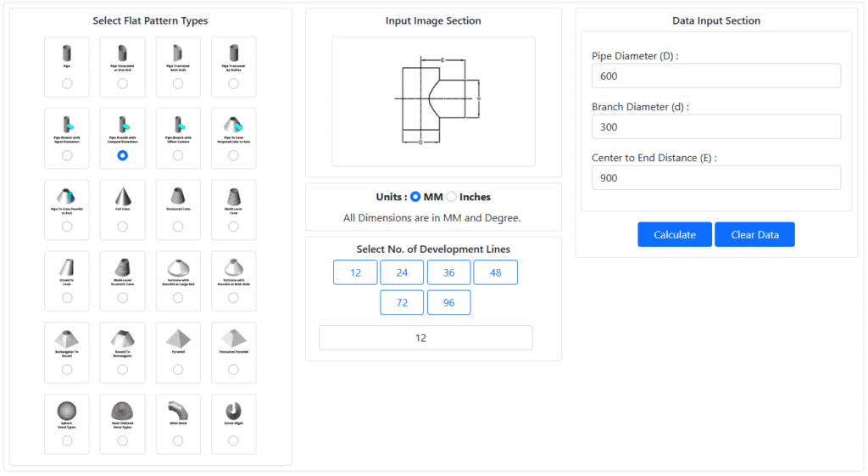Image resolution: width=868 pixels, height=476 pixels.
Task: Click the Pipe To Cone Perpendicular icon
Action: click(234, 125)
